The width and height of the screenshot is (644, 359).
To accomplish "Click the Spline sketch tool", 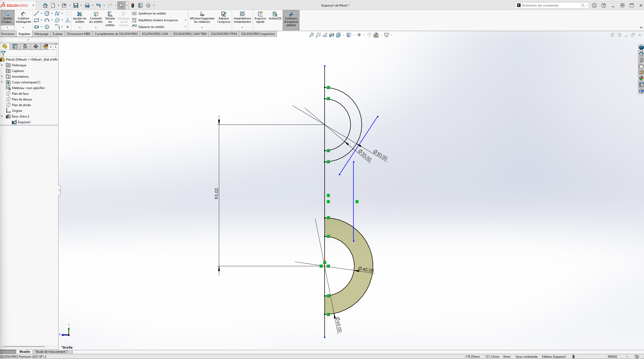I will 57,13.
